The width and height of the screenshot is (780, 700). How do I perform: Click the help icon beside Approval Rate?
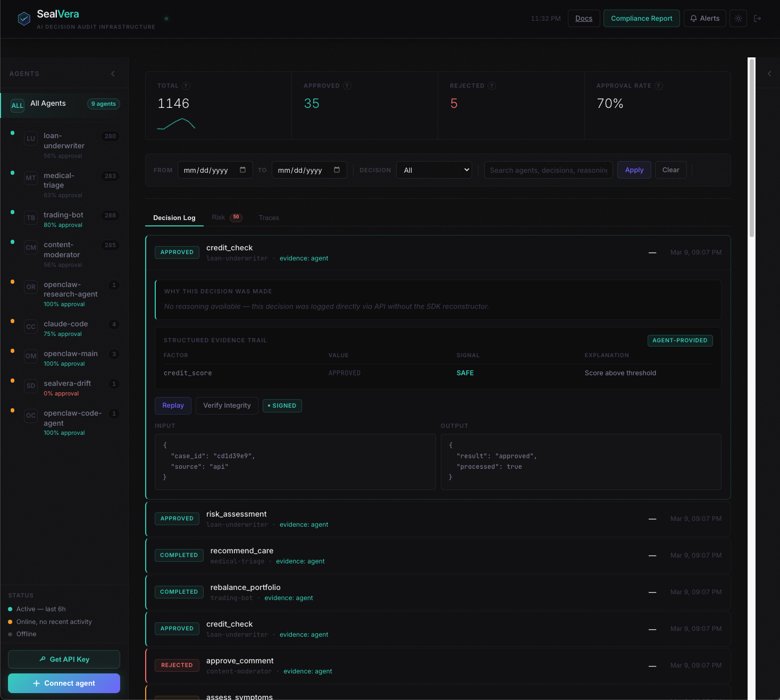pos(659,86)
